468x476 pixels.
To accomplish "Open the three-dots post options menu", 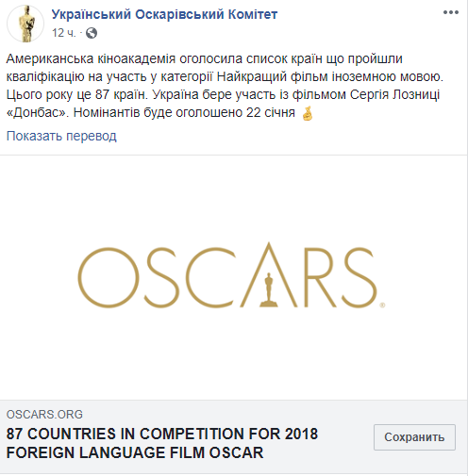I will pyautogui.click(x=451, y=12).
